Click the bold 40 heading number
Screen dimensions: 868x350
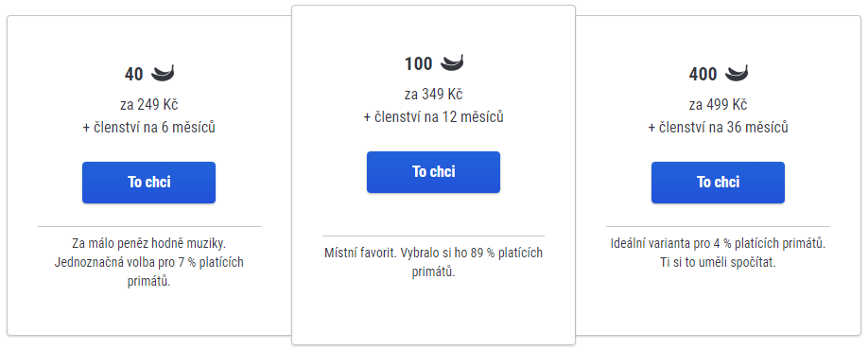(134, 74)
